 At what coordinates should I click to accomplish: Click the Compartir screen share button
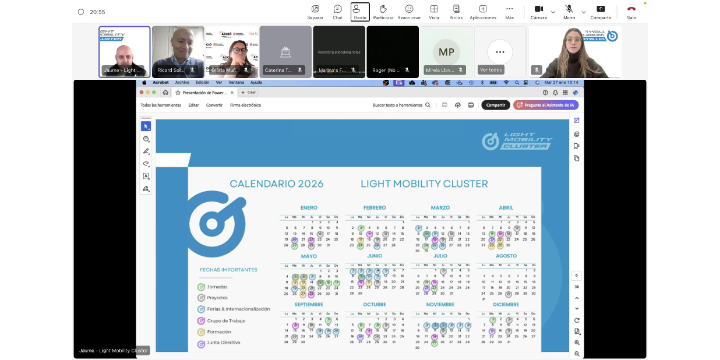click(x=601, y=12)
